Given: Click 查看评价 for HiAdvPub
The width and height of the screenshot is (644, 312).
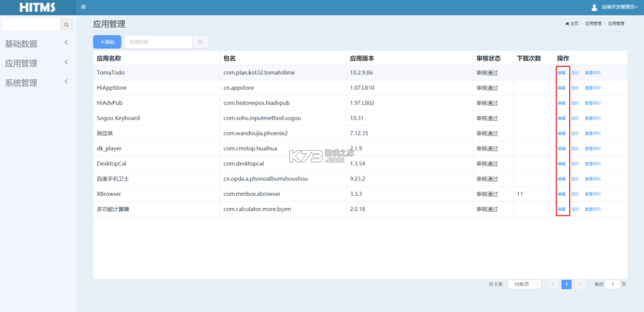Looking at the screenshot, I should [x=593, y=103].
